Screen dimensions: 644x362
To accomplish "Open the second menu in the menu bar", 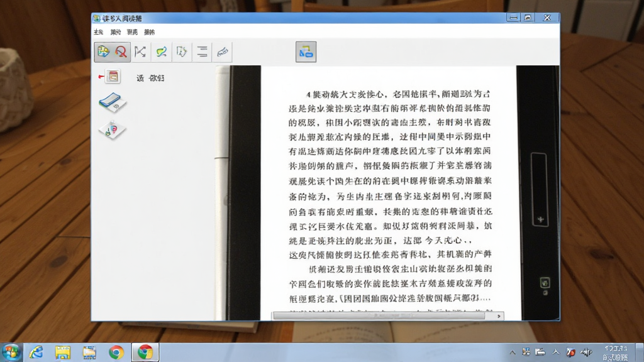I will [x=116, y=32].
